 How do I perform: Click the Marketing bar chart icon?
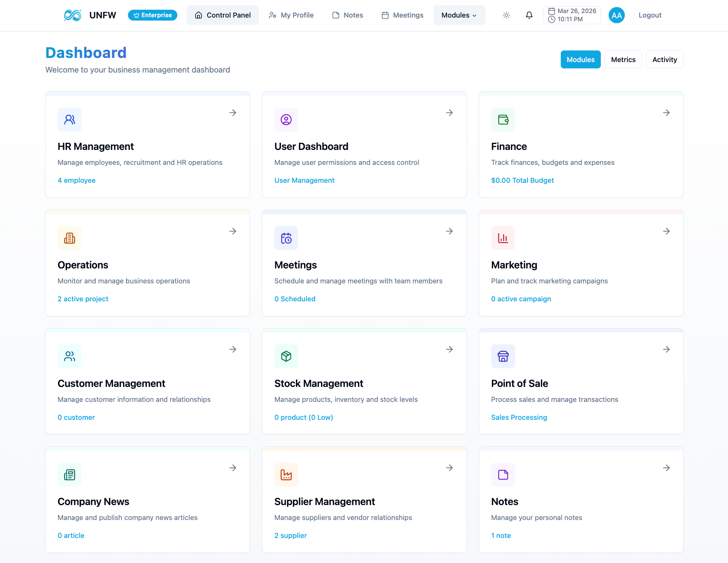pyautogui.click(x=503, y=238)
